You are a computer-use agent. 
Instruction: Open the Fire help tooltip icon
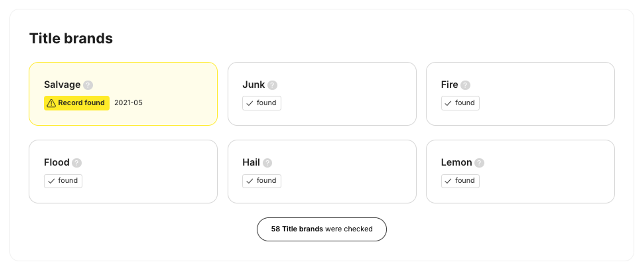point(465,85)
